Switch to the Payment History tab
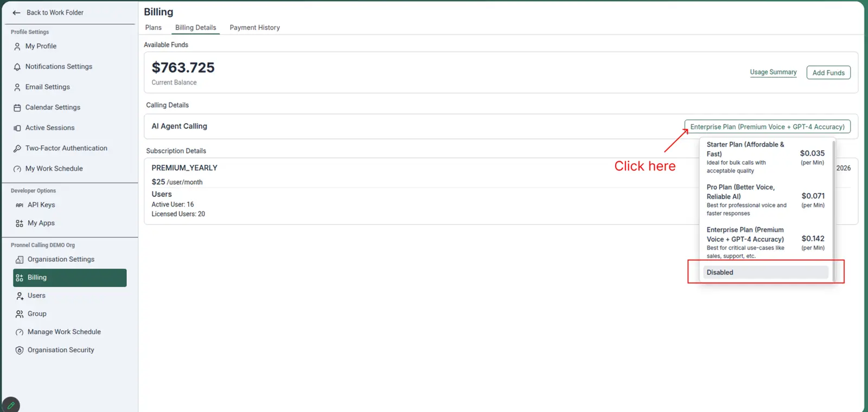Screen dimensions: 868x412 click(254, 28)
